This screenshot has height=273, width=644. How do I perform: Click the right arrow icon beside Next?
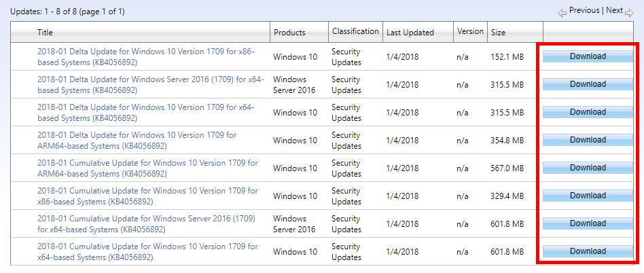[629, 12]
